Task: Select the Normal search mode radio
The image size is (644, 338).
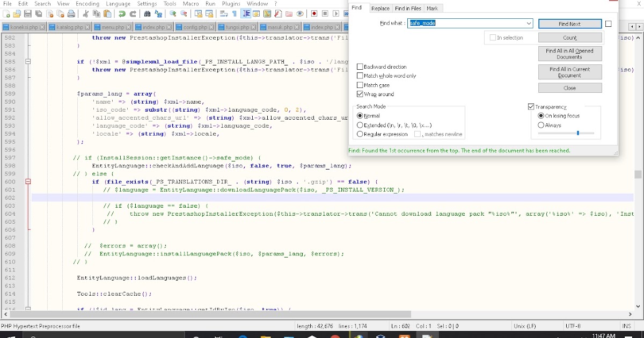Action: pos(360,115)
